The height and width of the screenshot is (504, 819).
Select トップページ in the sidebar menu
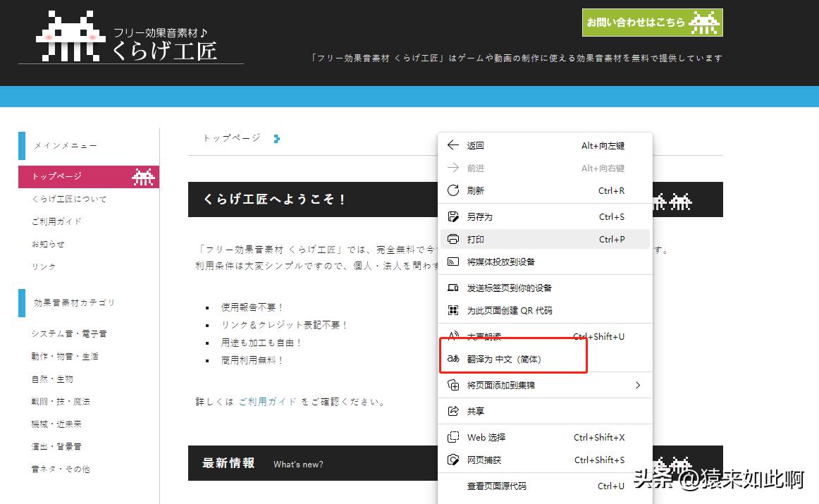tap(56, 176)
